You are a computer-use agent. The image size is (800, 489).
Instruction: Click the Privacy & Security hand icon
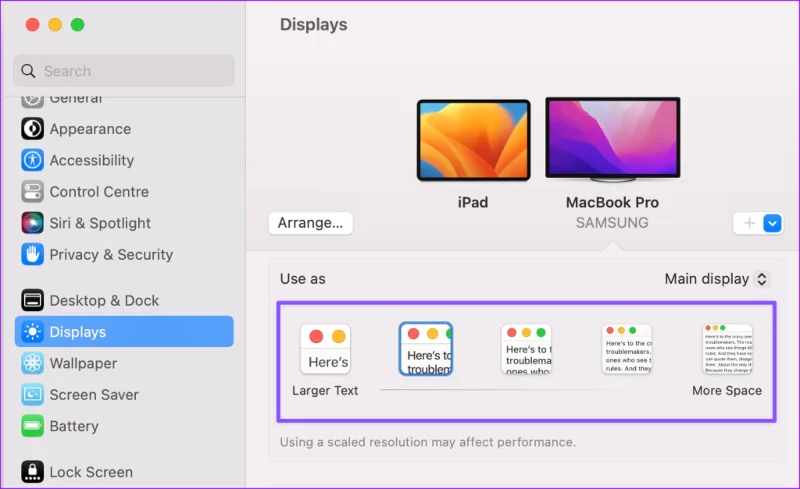pos(32,254)
